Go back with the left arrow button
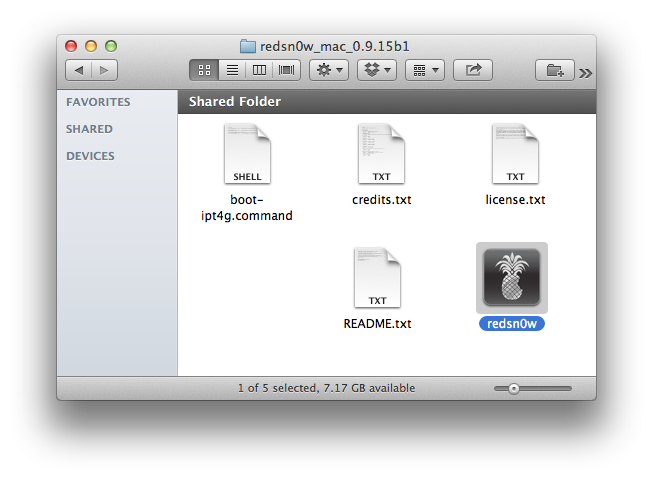The image size is (653, 479). (79, 70)
